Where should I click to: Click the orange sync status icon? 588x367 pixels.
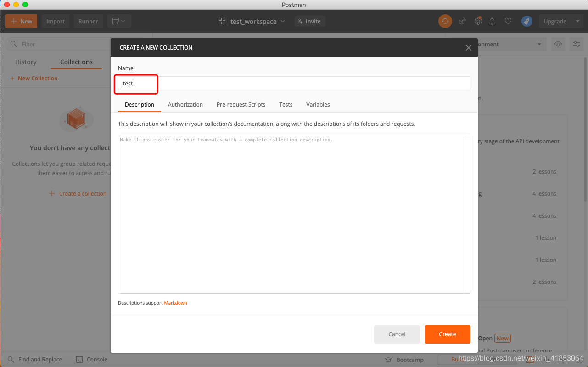445,21
